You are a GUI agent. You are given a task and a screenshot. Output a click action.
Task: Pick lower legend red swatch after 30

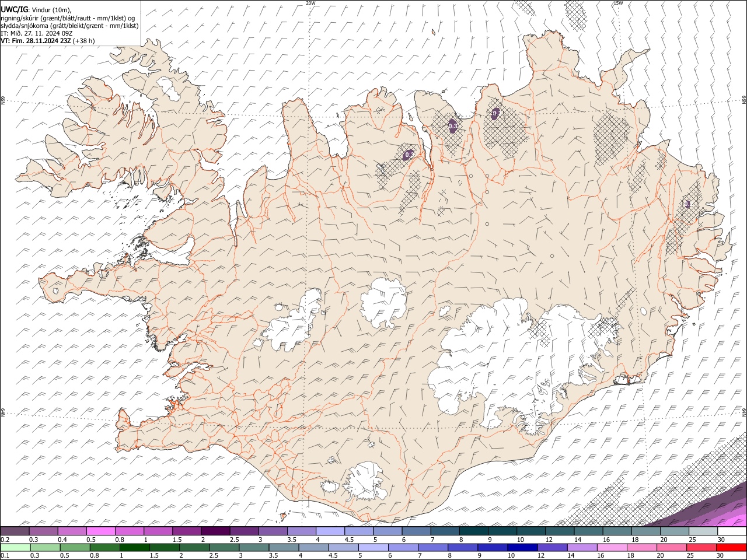coord(732,547)
